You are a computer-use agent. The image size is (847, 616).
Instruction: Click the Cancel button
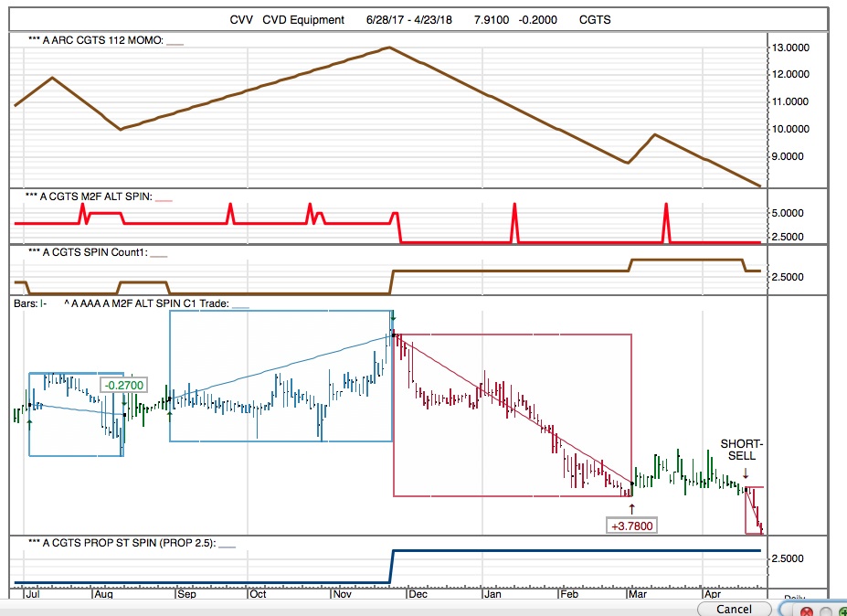[x=734, y=609]
